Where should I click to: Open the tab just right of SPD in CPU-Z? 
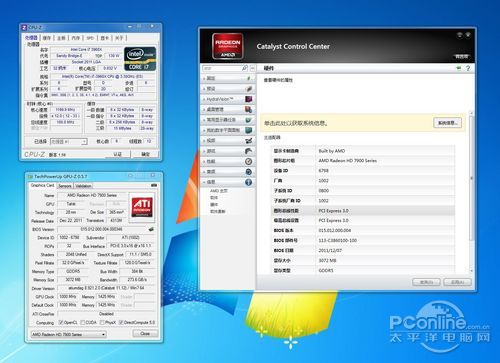pos(105,38)
